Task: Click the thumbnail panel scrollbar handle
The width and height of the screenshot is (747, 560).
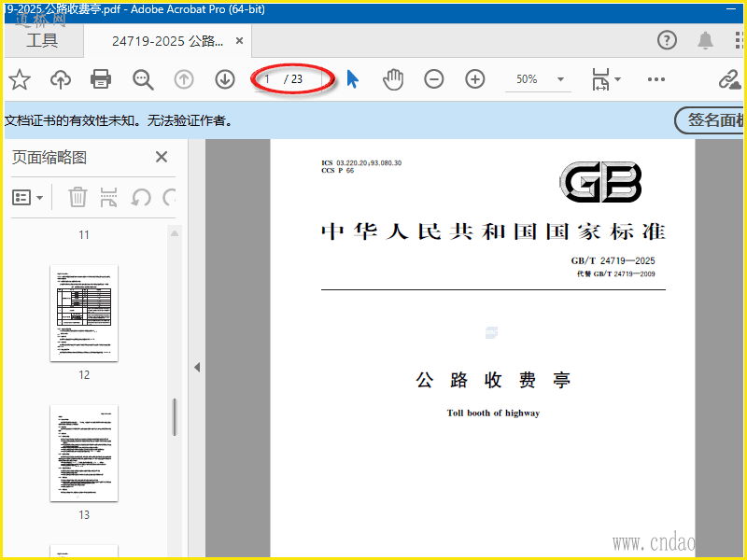Action: (175, 417)
